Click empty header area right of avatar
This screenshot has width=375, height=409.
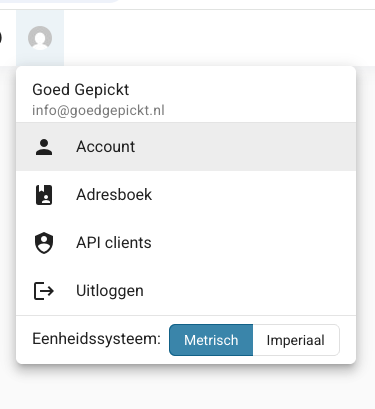(x=217, y=38)
